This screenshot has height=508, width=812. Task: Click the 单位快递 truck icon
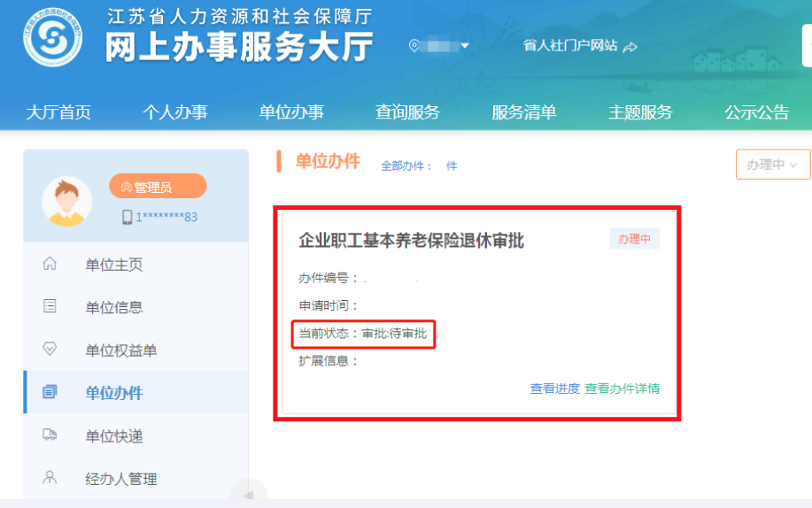[50, 435]
